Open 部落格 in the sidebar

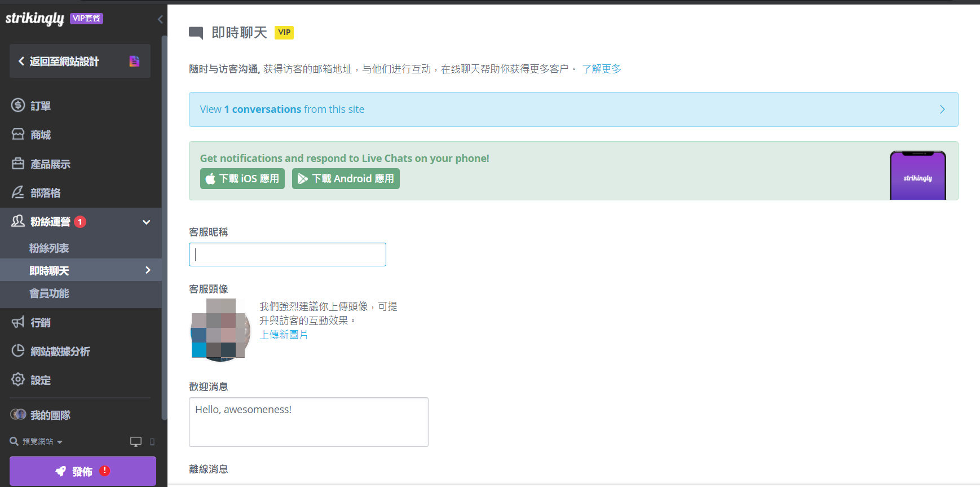point(45,193)
